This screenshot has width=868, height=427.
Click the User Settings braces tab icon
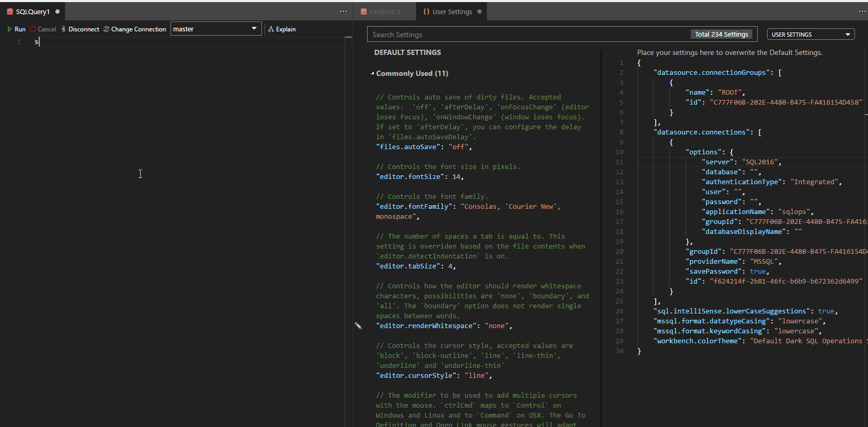click(426, 12)
